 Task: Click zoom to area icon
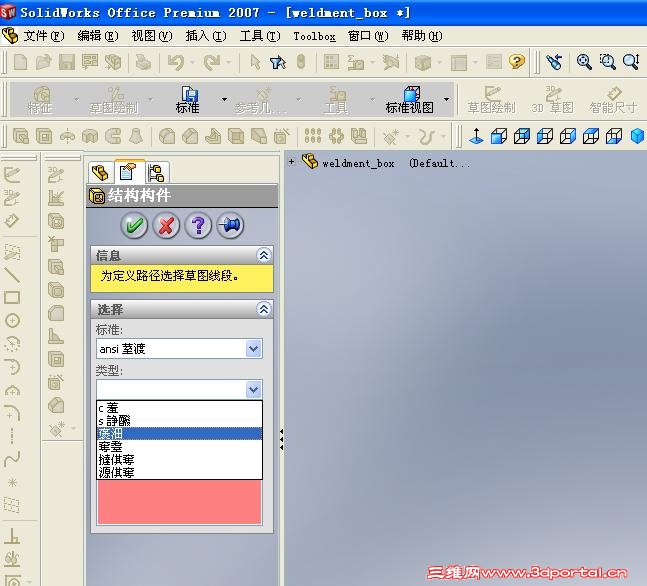(607, 62)
